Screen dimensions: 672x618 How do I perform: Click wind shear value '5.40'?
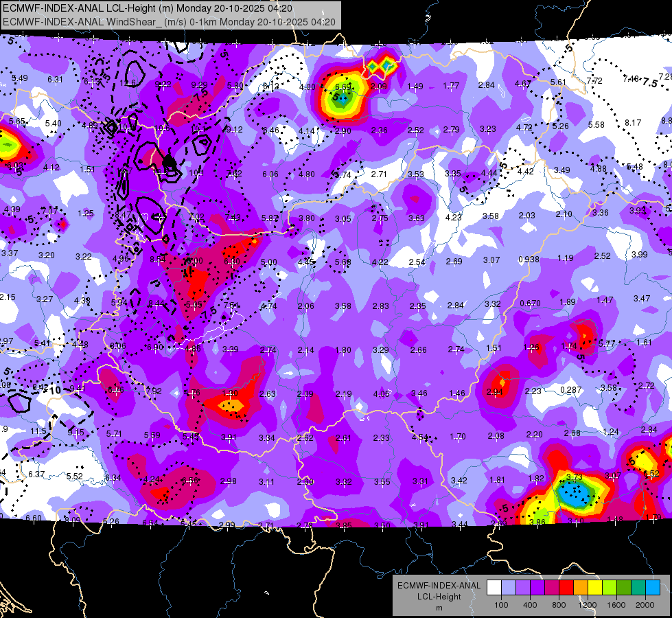tap(53, 123)
